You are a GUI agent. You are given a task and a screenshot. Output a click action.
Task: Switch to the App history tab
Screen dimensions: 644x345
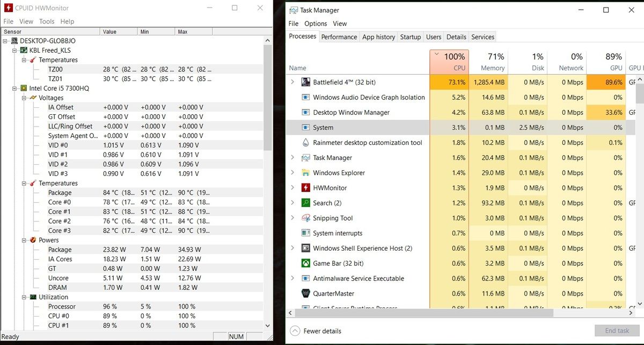click(378, 37)
